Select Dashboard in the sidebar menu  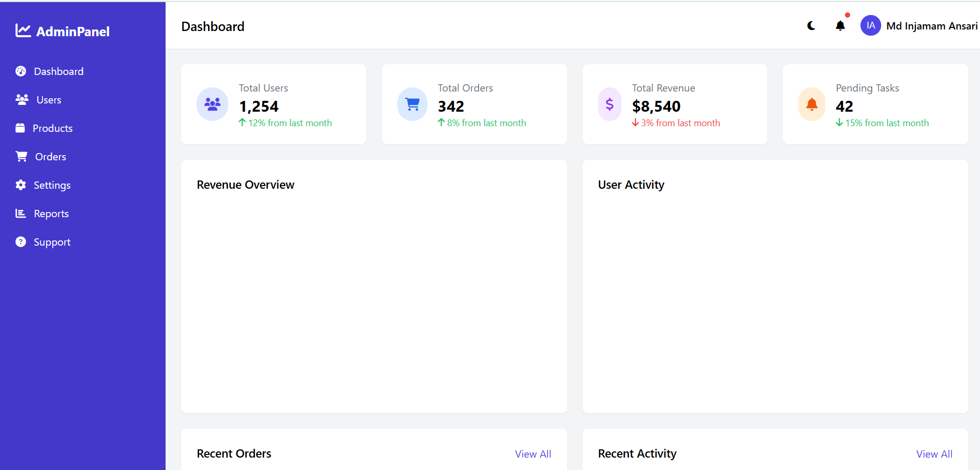coord(58,71)
